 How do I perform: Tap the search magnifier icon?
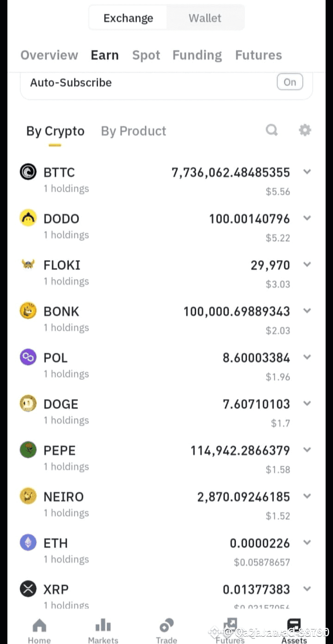coord(272,130)
